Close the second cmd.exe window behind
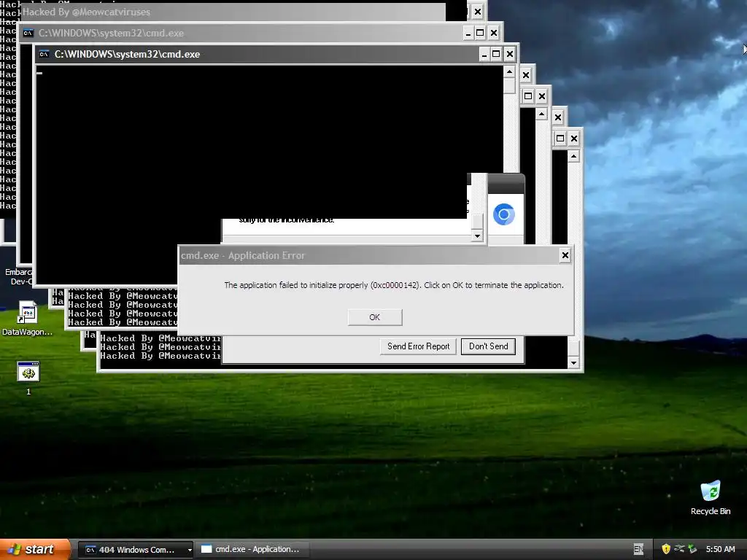 494,33
